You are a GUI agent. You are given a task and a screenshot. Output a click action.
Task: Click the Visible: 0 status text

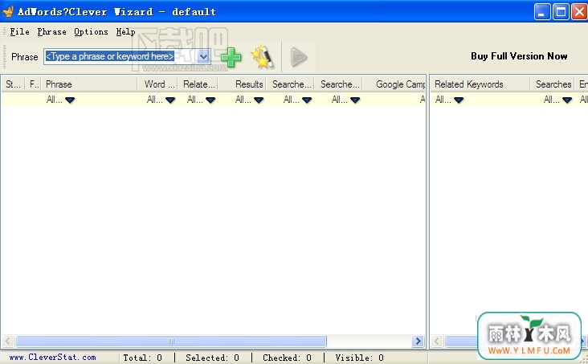[359, 358]
